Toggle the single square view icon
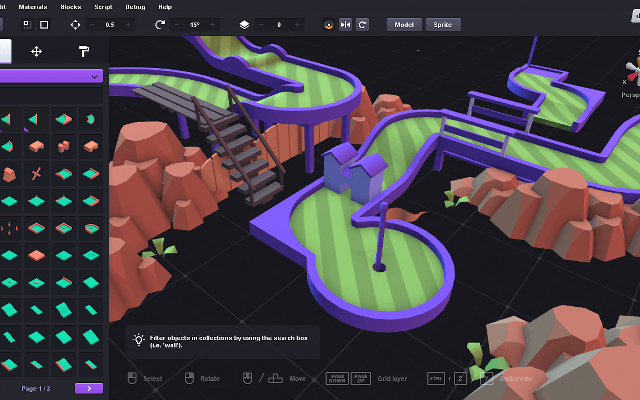This screenshot has height=400, width=640. [x=44, y=25]
